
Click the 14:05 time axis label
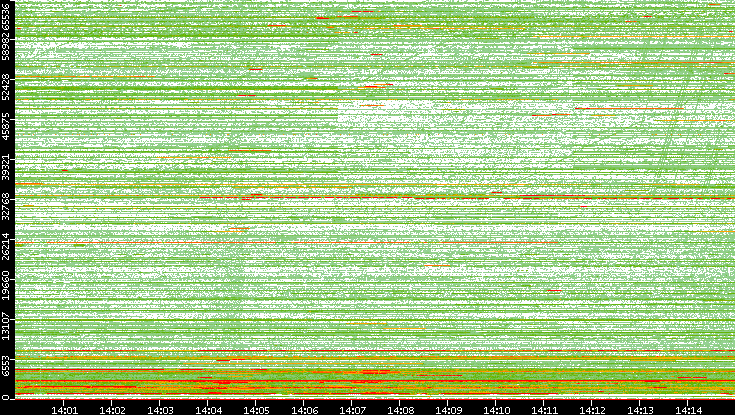(257, 409)
